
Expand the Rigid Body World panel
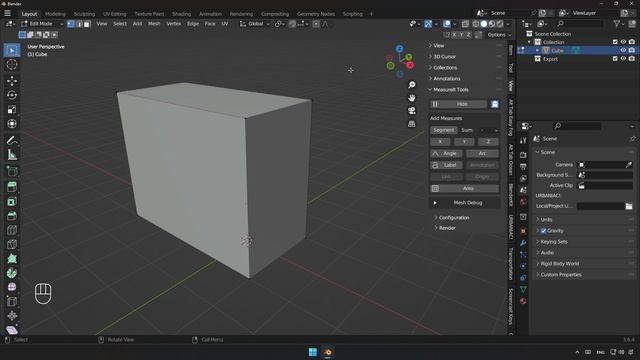pos(560,264)
